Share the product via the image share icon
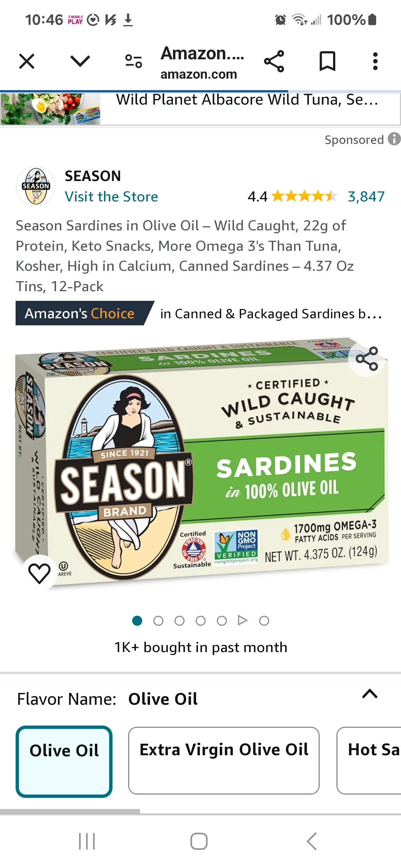This screenshot has width=401, height=868. (x=367, y=359)
